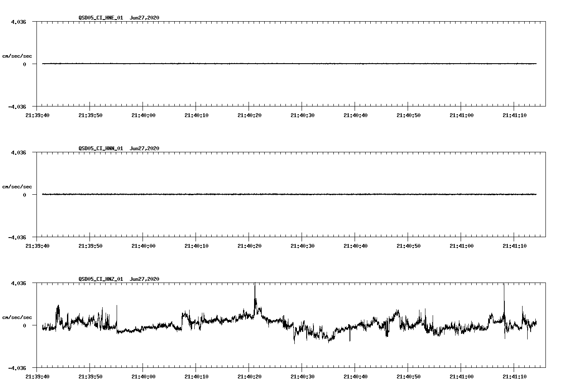Click the 21:41:10 time label under HNE plot
The height and width of the screenshot is (392, 576).
[514, 115]
